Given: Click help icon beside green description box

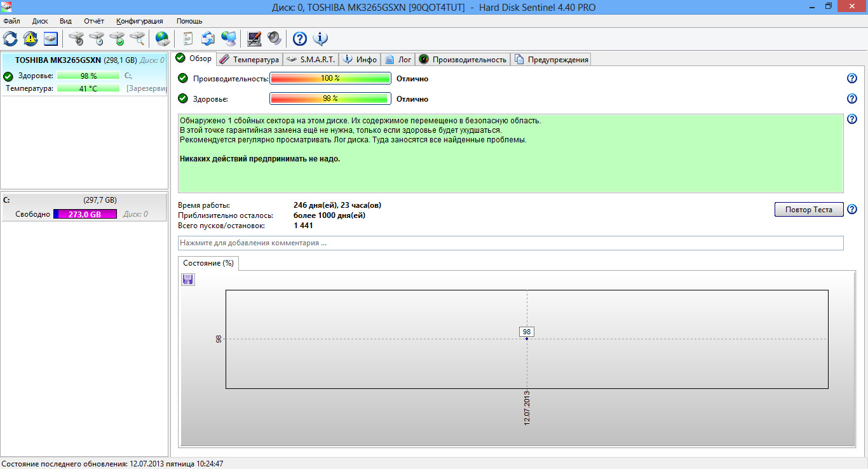Looking at the screenshot, I should coord(852,119).
